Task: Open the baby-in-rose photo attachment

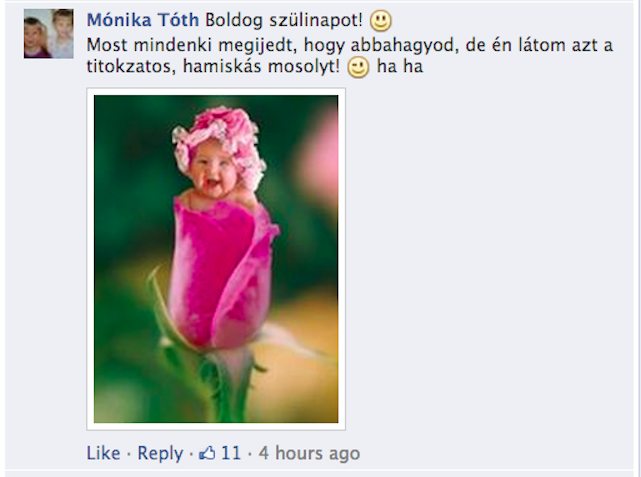Action: point(216,259)
